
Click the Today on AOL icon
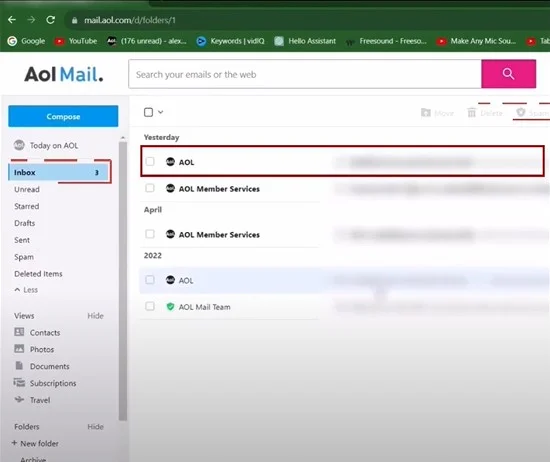pyautogui.click(x=19, y=145)
